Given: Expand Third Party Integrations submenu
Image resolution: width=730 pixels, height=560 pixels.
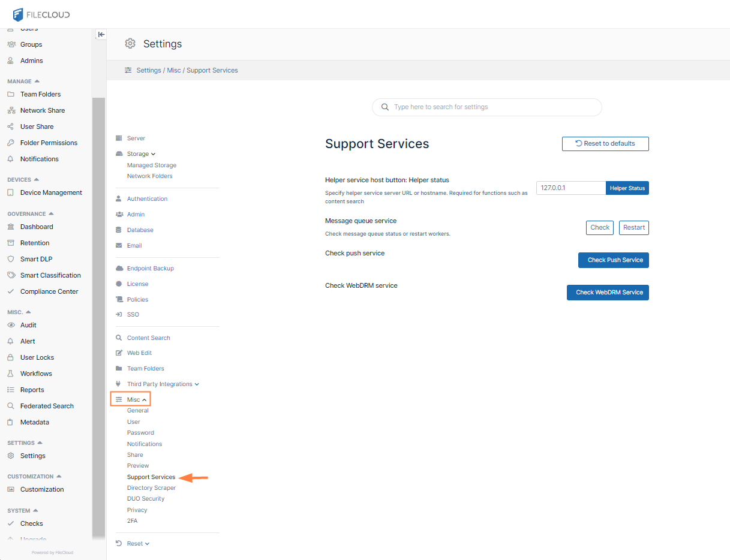Looking at the screenshot, I should point(197,384).
